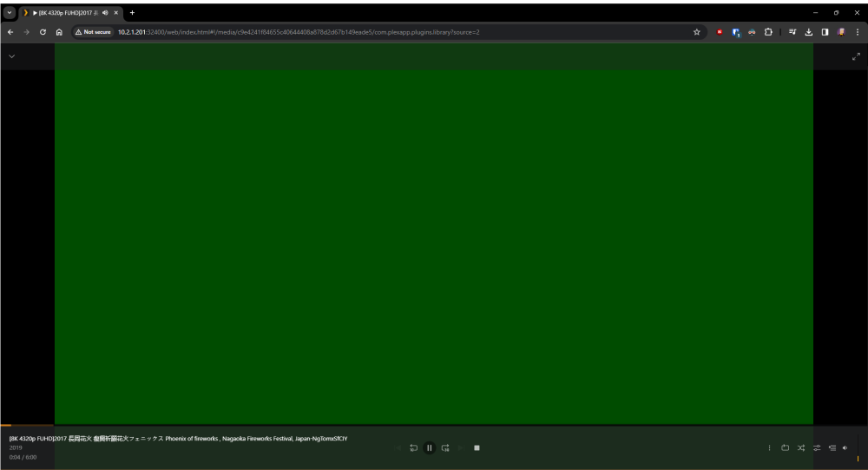Viewport: 868px width, 470px height.
Task: Open the Chrome profile avatar
Action: tap(841, 32)
